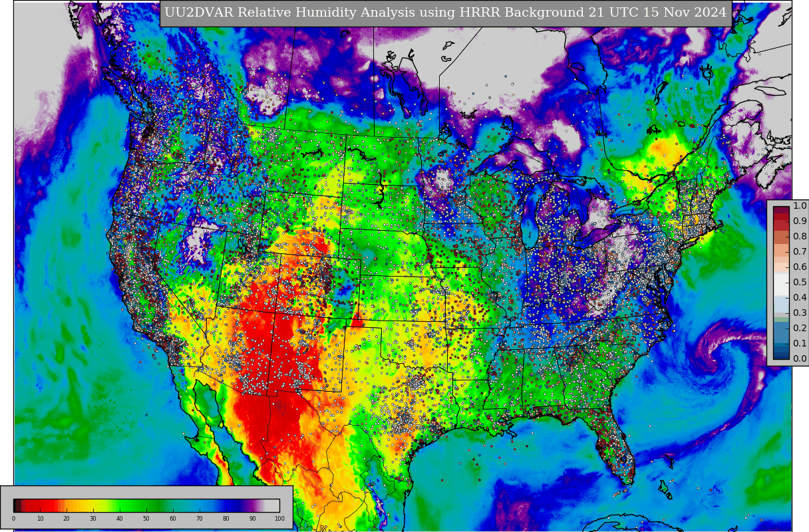The height and width of the screenshot is (532, 809).
Task: Select the near-white swatch beside 0.5
Action: coord(781,285)
